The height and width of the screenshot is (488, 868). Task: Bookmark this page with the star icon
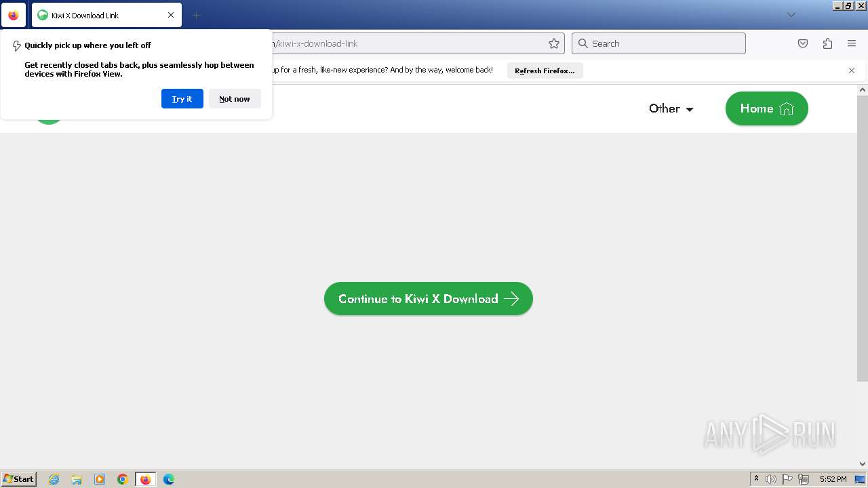click(554, 43)
